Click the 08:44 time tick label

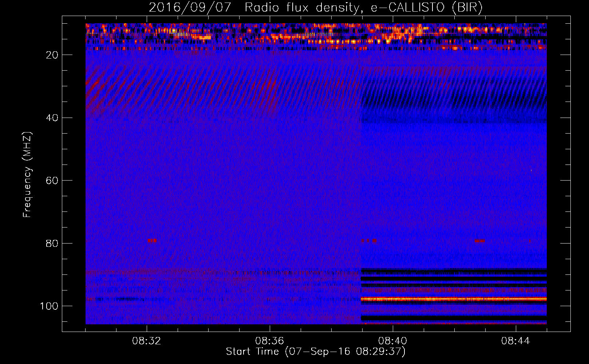[x=515, y=341]
